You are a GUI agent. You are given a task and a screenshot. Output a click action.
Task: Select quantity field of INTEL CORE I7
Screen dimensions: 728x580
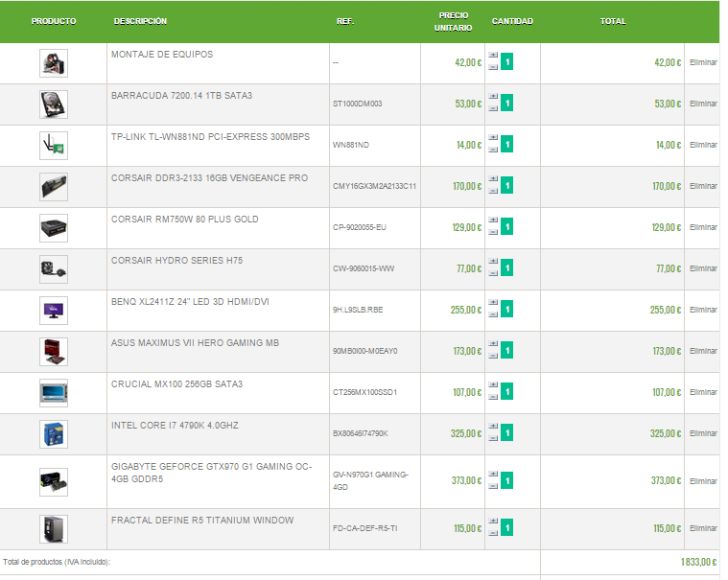(507, 433)
